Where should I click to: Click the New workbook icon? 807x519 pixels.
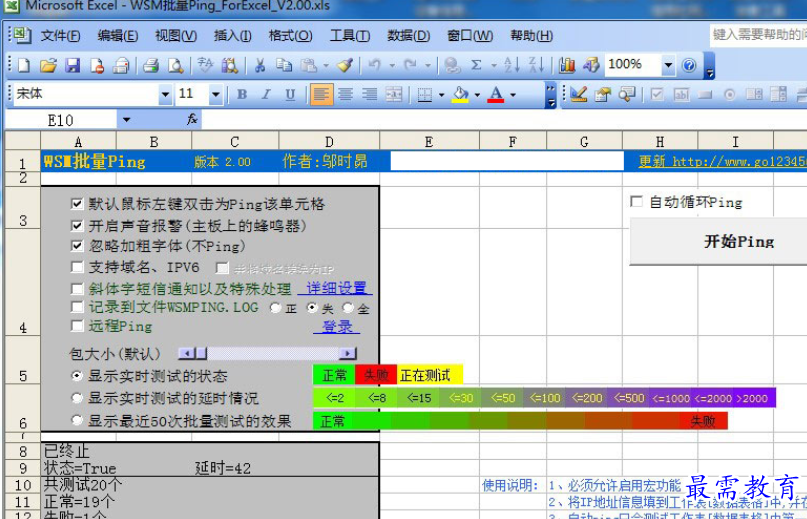pos(24,65)
